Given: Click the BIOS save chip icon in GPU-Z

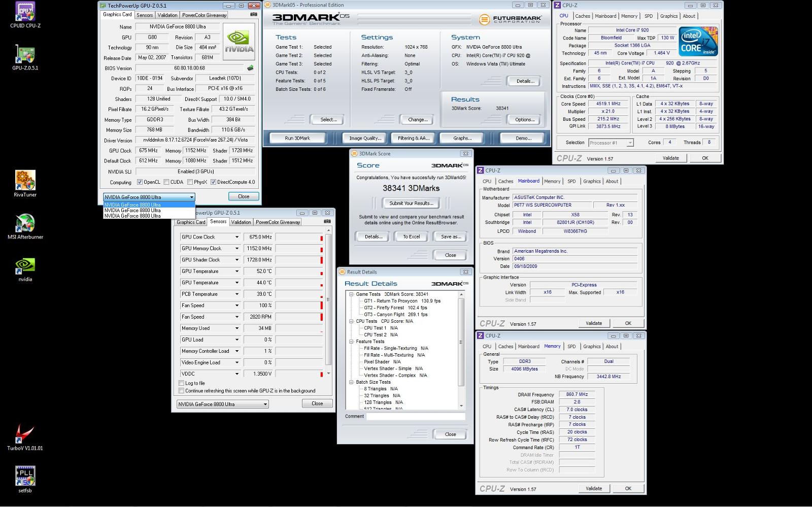Looking at the screenshot, I should click(250, 68).
